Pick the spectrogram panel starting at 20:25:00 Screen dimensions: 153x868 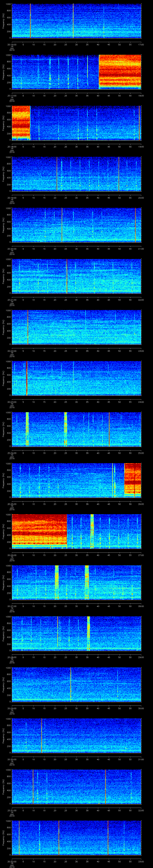76,481
